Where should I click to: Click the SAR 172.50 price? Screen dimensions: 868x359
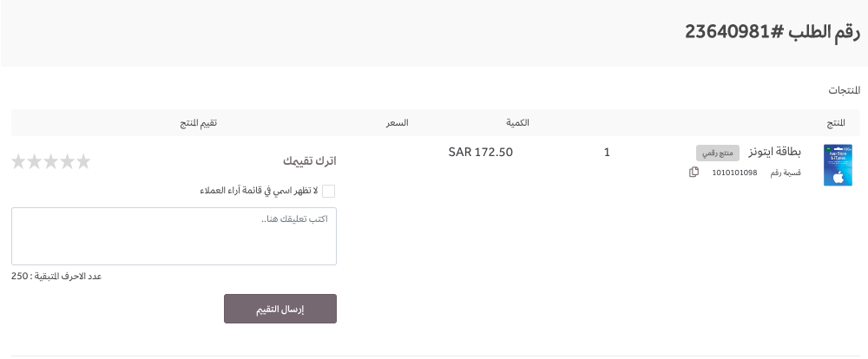481,152
